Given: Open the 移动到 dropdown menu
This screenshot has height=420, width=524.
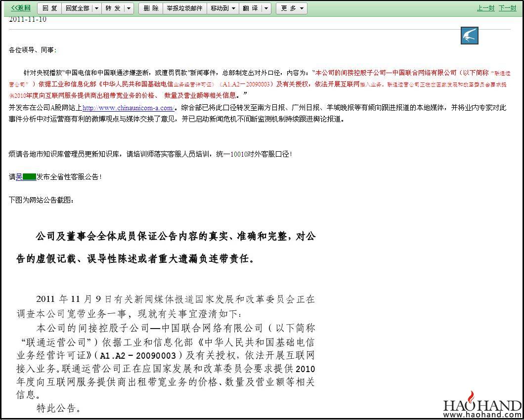Looking at the screenshot, I should click(x=223, y=8).
